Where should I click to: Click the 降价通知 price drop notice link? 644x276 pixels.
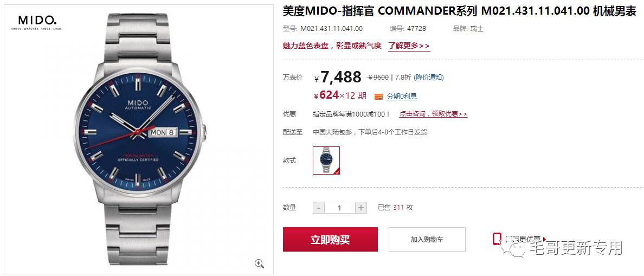click(x=428, y=77)
